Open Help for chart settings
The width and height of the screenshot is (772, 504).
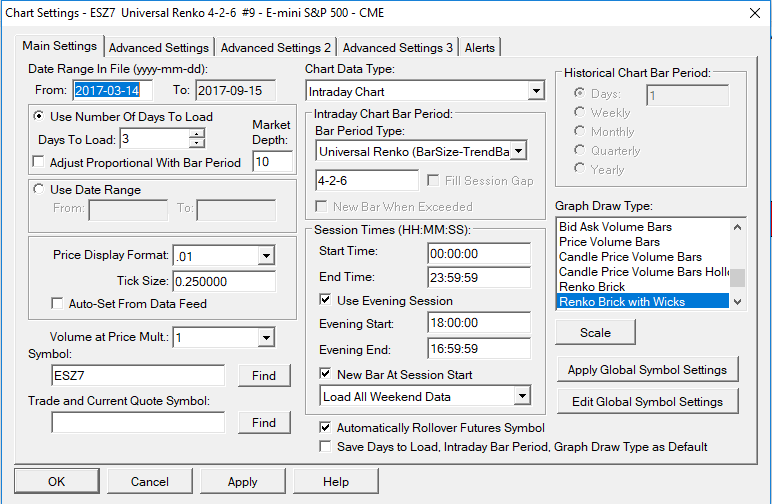336,481
